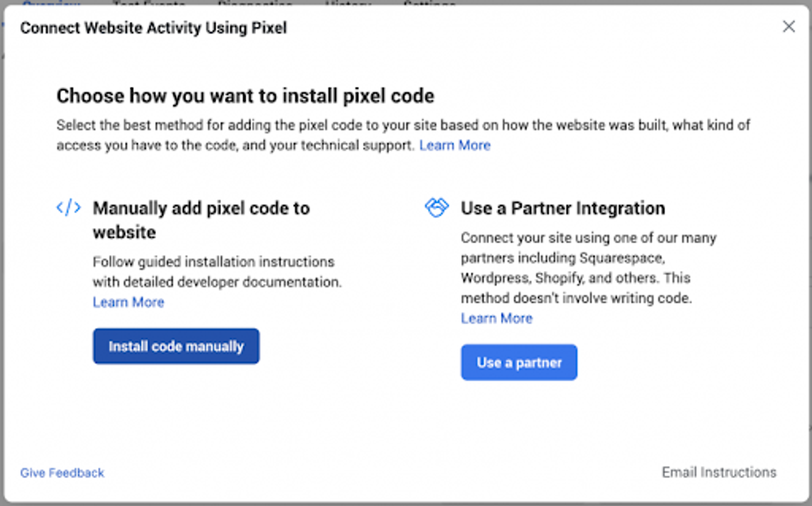This screenshot has width=812, height=506.
Task: Click the Squarespace, Wordpress, Shopify description text
Action: coord(588,268)
